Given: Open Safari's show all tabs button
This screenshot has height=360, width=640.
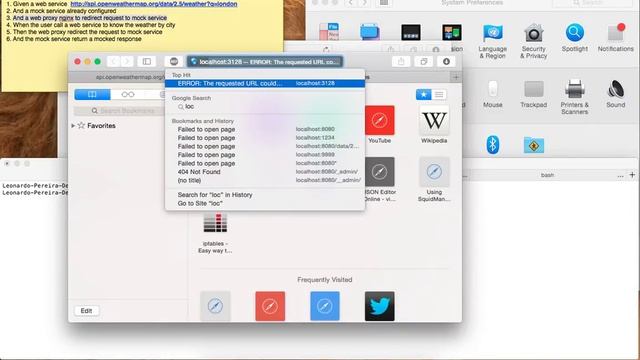Looking at the screenshot, I should coord(424,62).
